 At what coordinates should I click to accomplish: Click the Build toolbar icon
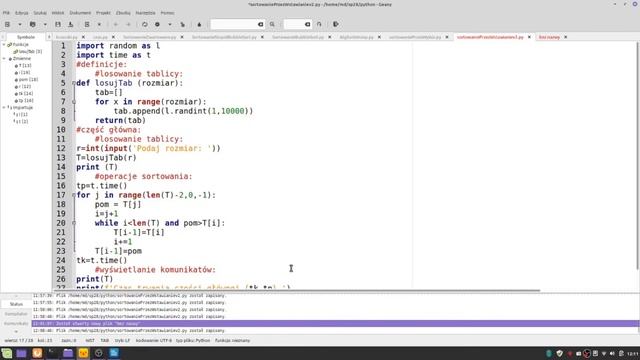pos(157,24)
